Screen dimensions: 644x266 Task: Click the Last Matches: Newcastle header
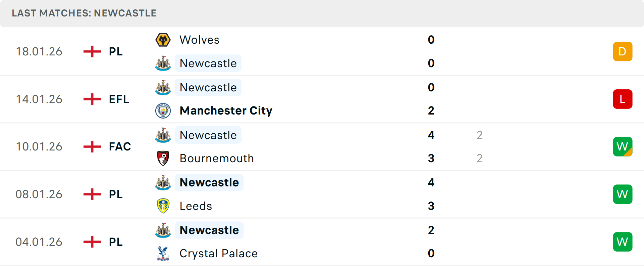pyautogui.click(x=84, y=13)
